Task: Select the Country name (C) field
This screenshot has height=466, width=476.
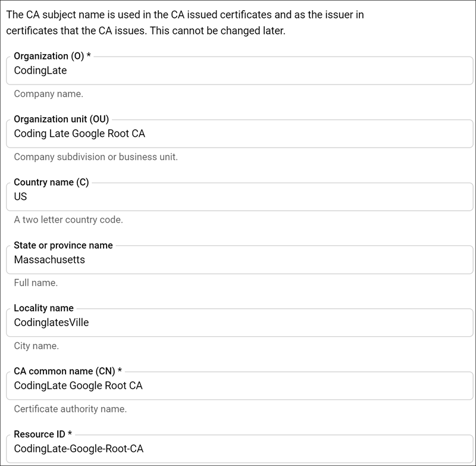Action: pyautogui.click(x=240, y=197)
